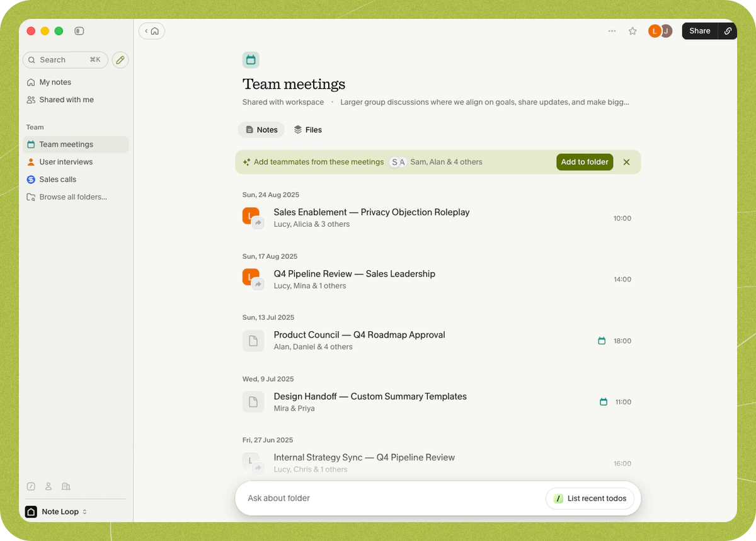Viewport: 756px width, 541px height.
Task: Open Sales Enablement — Privacy Objection Roleplay note
Action: (437, 218)
